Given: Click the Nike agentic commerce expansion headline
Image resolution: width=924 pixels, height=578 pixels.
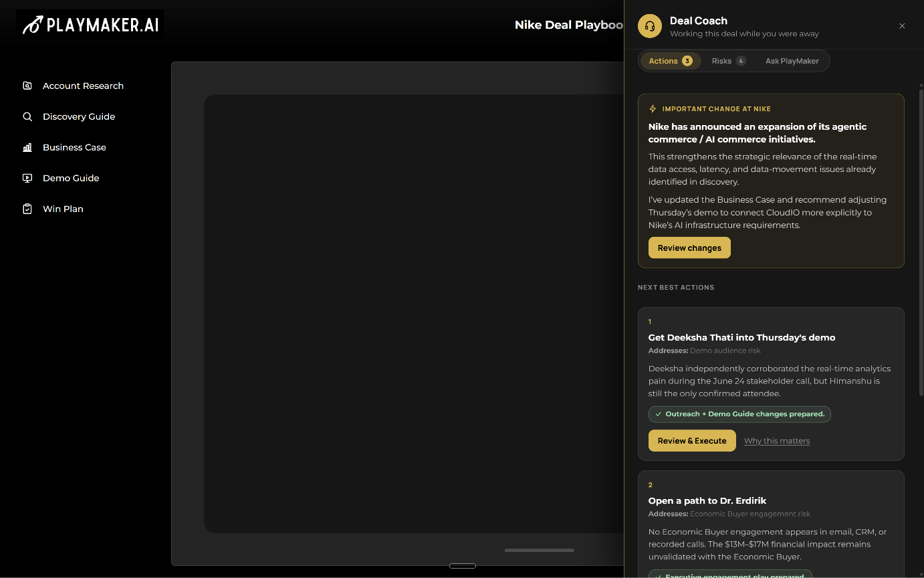Looking at the screenshot, I should [x=758, y=132].
